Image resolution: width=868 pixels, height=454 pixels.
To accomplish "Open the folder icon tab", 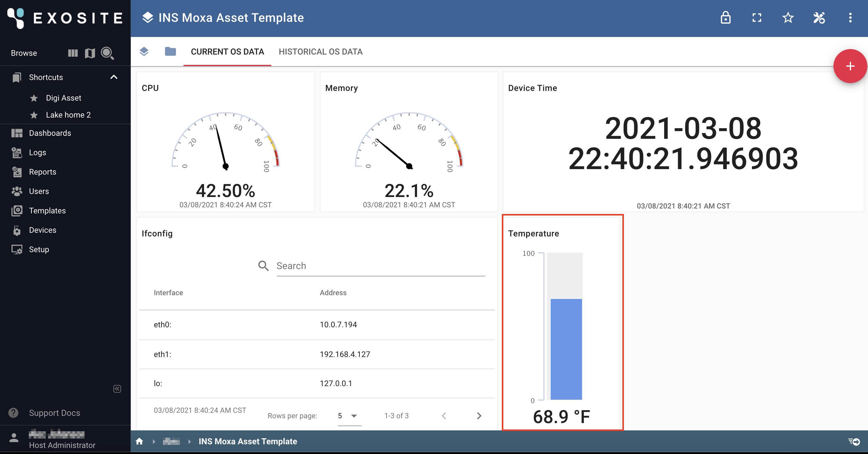I will click(x=170, y=52).
